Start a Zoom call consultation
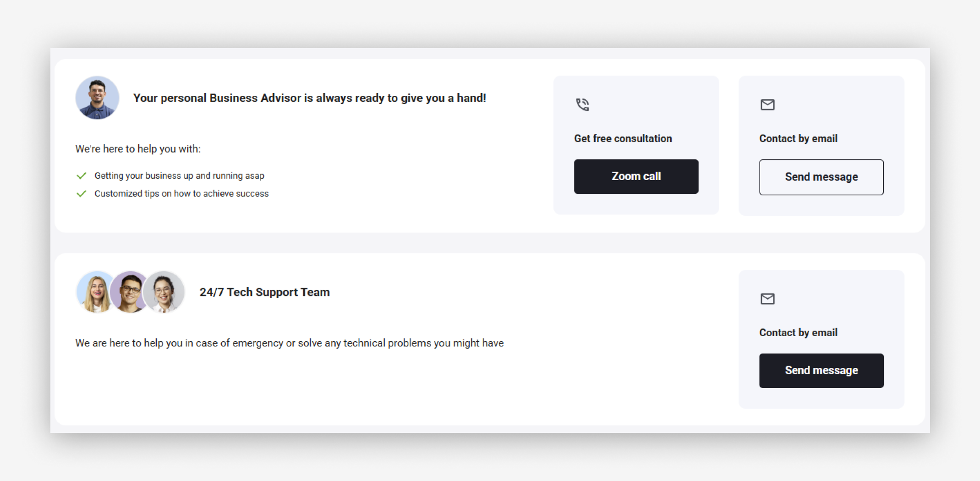980x481 pixels. 636,176
